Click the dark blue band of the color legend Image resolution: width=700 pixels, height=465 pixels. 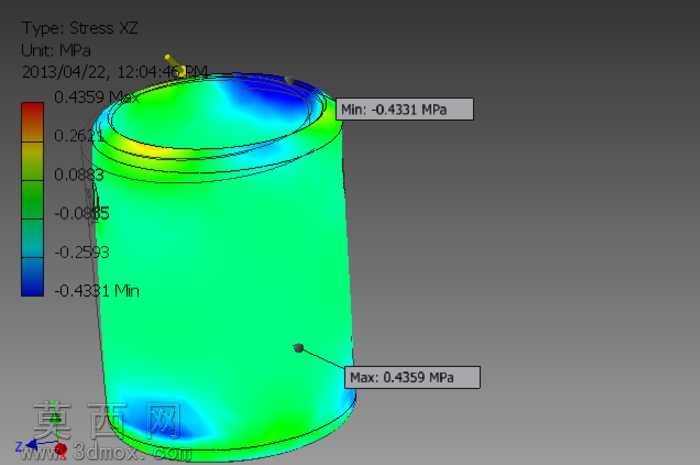(33, 277)
